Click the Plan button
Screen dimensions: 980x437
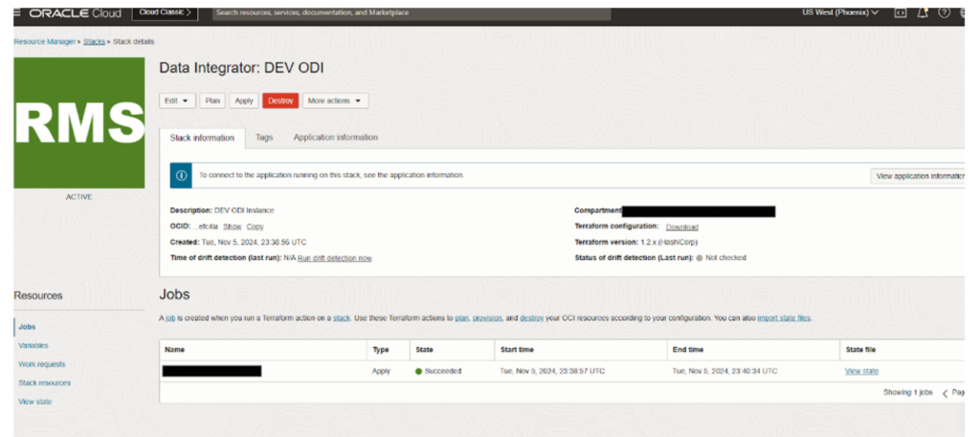[x=212, y=100]
